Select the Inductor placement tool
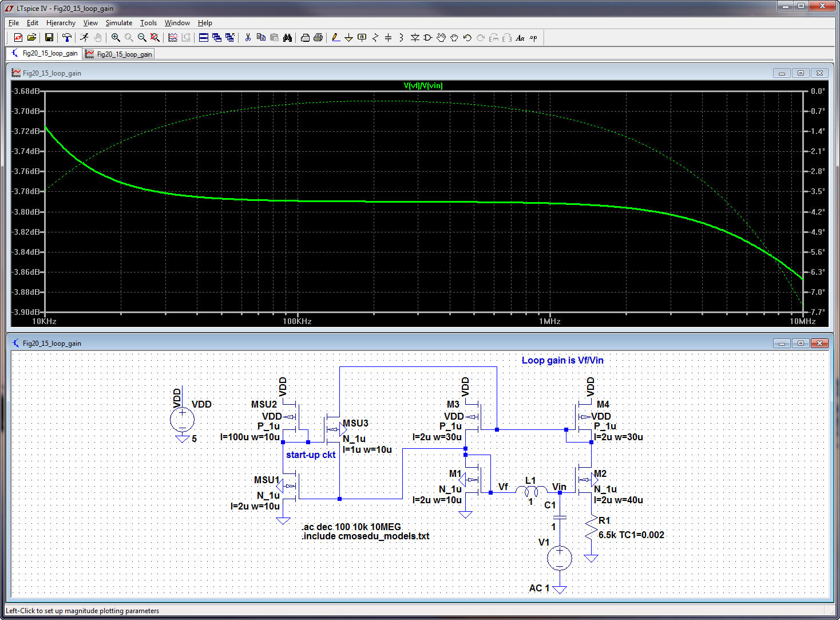Screen dimensions: 840x620 (401, 38)
